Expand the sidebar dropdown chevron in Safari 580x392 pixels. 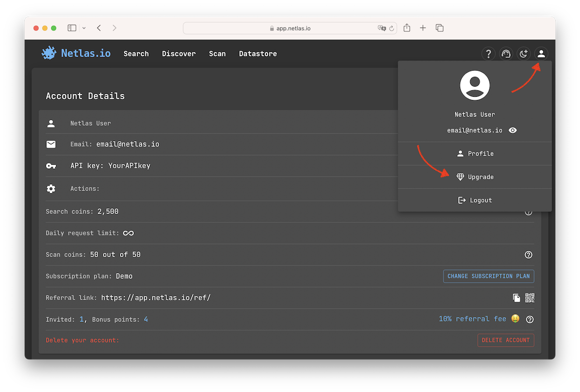[x=84, y=28]
